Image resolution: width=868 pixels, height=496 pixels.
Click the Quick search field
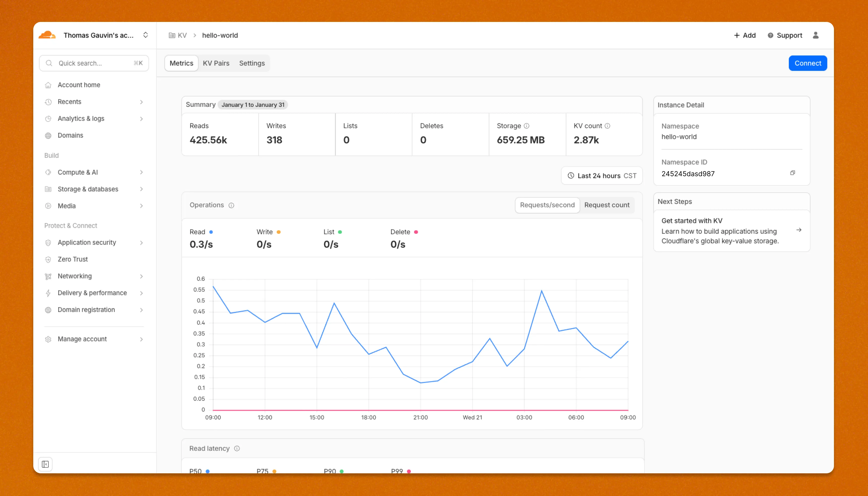click(94, 63)
